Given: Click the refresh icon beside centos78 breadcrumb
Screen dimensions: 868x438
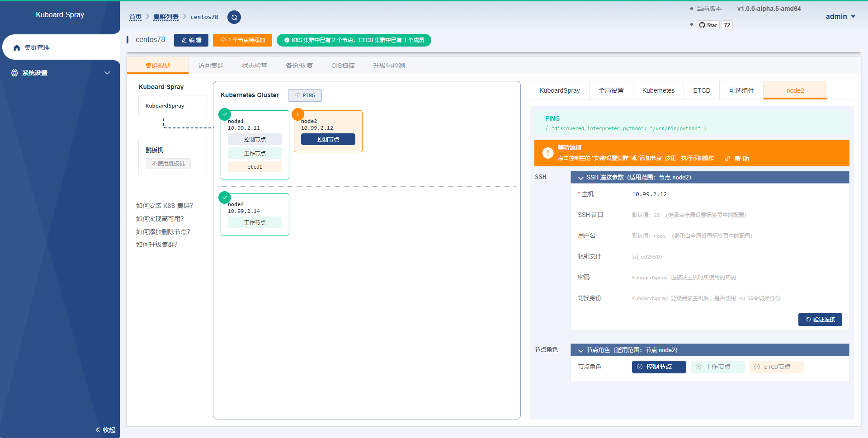Looking at the screenshot, I should point(234,17).
